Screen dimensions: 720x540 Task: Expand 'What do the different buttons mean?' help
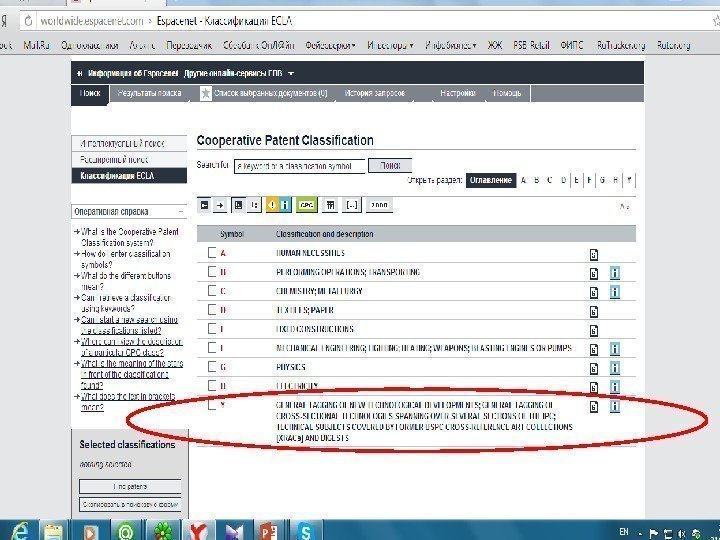point(126,281)
